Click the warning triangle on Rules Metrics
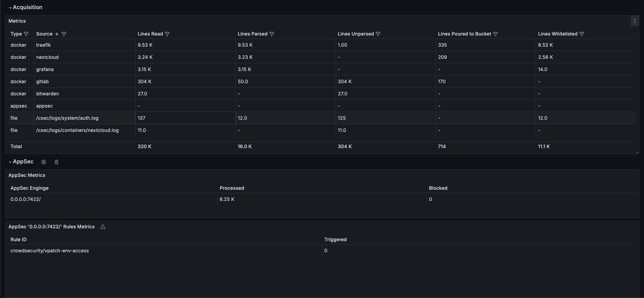The width and height of the screenshot is (644, 298). point(103,227)
